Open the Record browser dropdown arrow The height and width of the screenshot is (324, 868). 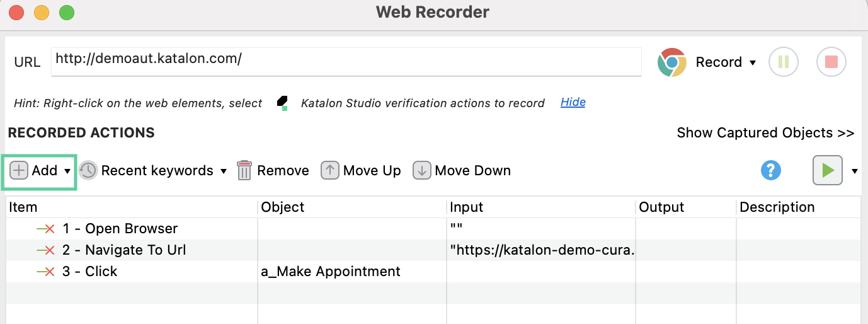(753, 63)
